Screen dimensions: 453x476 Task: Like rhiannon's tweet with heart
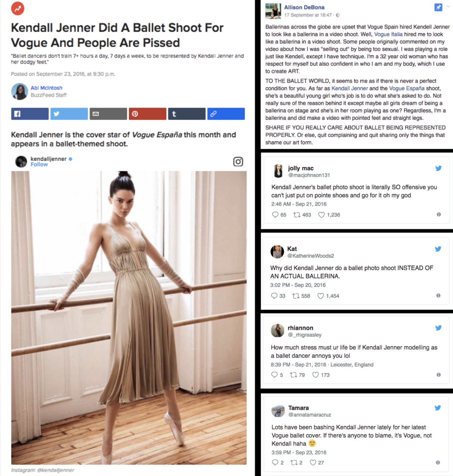click(315, 375)
